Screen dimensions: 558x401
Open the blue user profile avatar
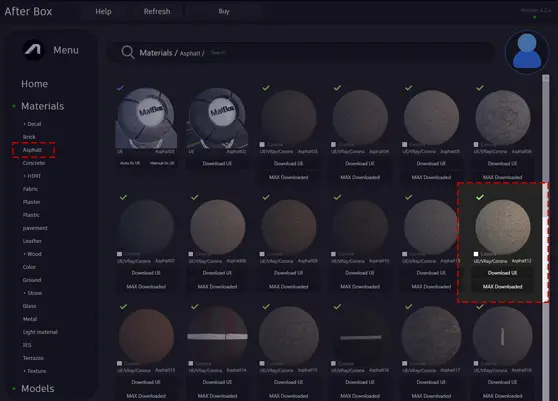point(527,52)
